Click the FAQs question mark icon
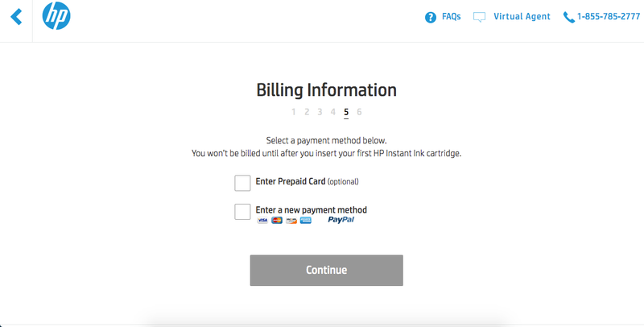This screenshot has height=327, width=644. tap(431, 17)
